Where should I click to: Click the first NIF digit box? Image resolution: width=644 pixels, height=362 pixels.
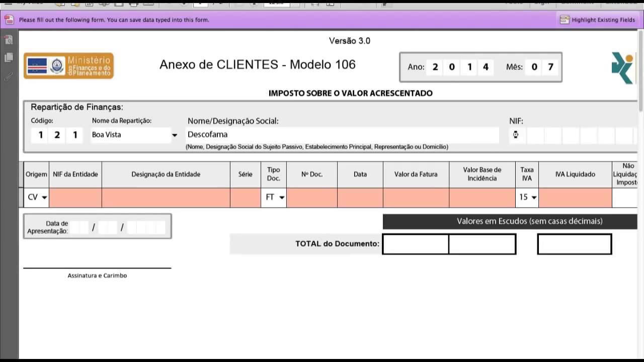tap(516, 135)
